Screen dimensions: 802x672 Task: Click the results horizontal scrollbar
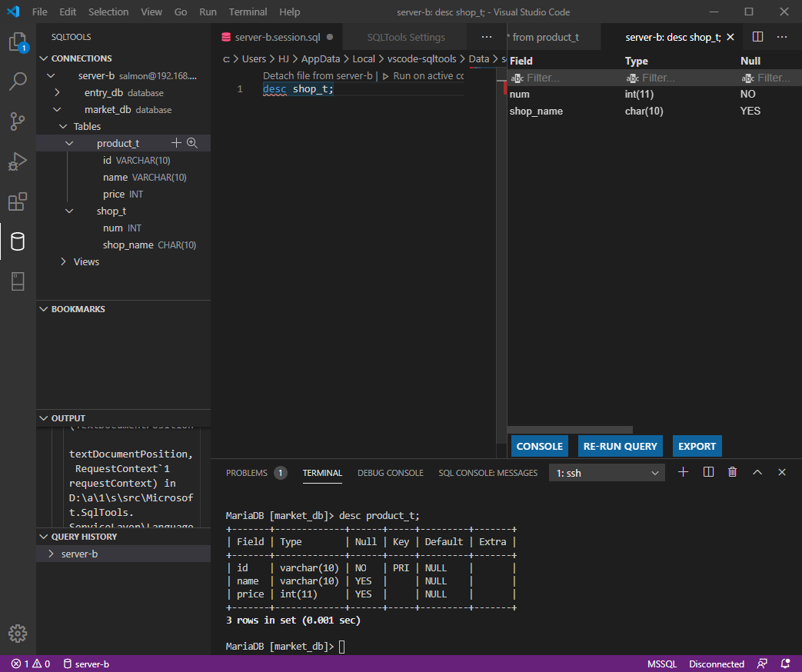(x=570, y=430)
